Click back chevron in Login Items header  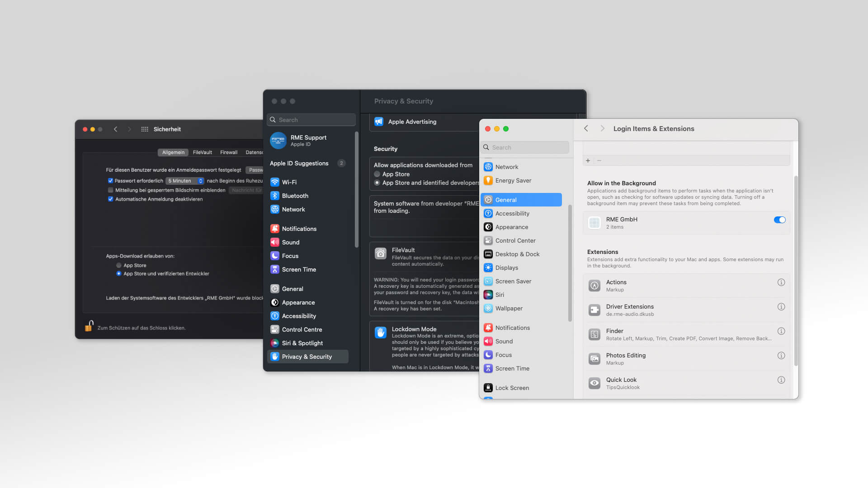point(586,129)
